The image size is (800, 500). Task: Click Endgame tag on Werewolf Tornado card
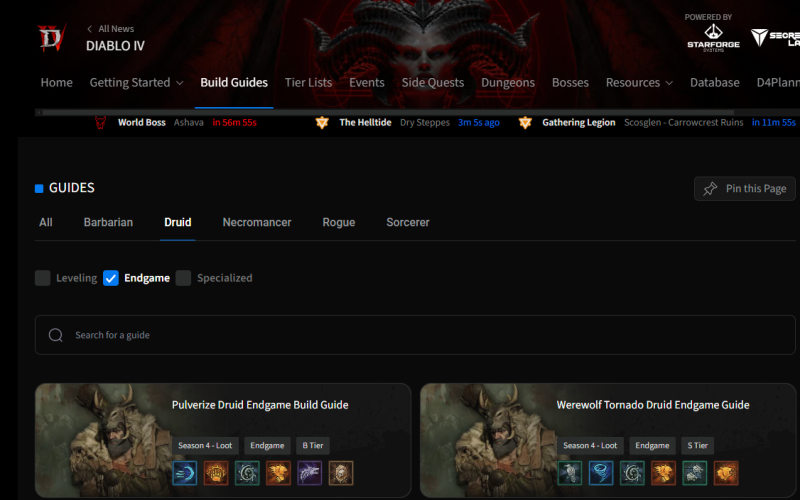pyautogui.click(x=652, y=445)
